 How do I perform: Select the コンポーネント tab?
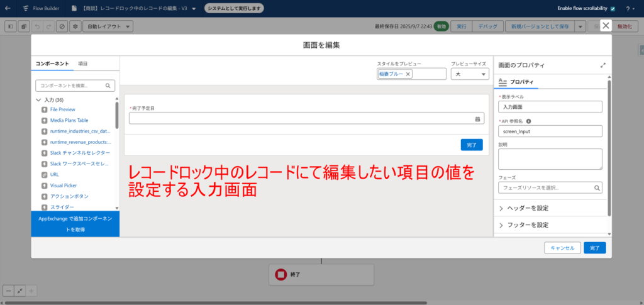[52, 64]
